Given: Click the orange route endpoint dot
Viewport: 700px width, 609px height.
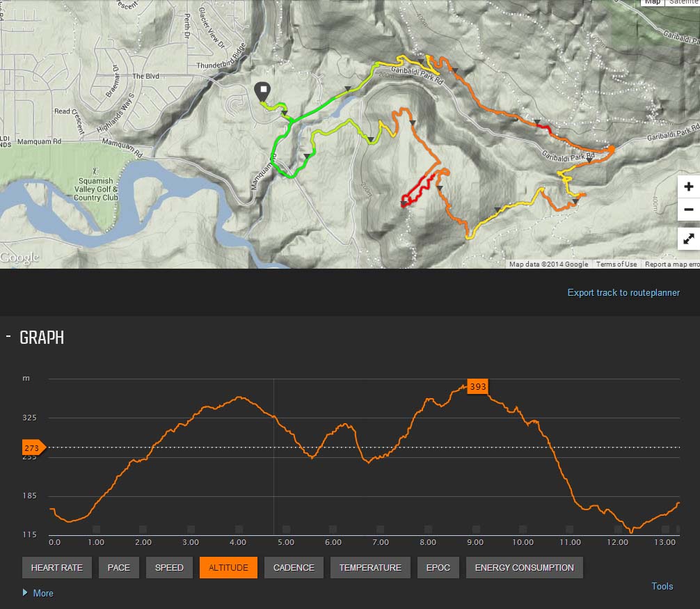Looking at the screenshot, I should point(611,149).
